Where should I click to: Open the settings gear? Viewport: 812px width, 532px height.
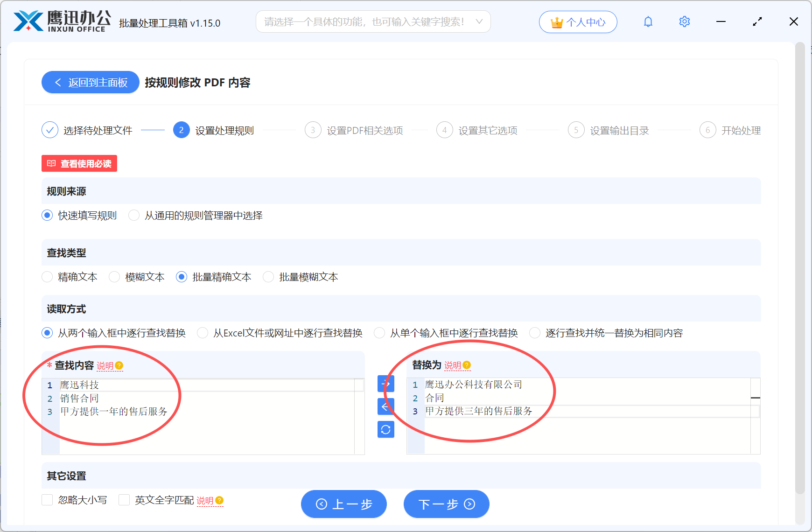coord(684,21)
